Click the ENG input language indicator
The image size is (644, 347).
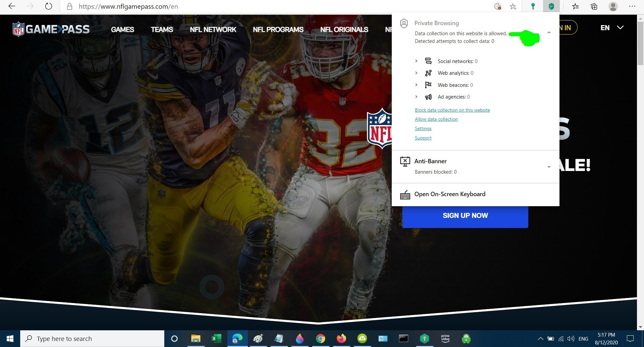(583, 339)
